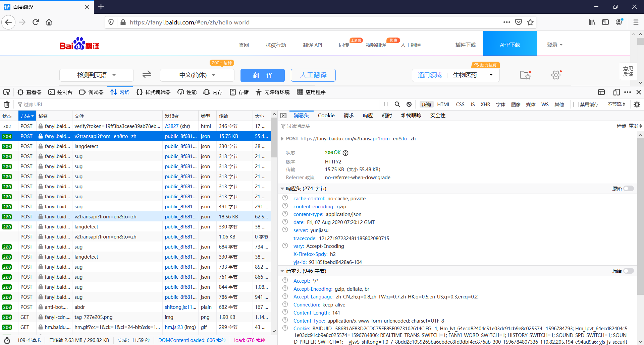The width and height of the screenshot is (644, 345).
Task: Expand the POST request URL details
Action: coord(282,139)
